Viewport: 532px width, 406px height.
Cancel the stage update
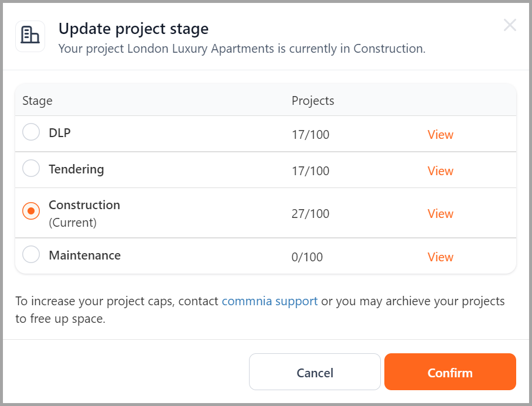click(x=315, y=372)
